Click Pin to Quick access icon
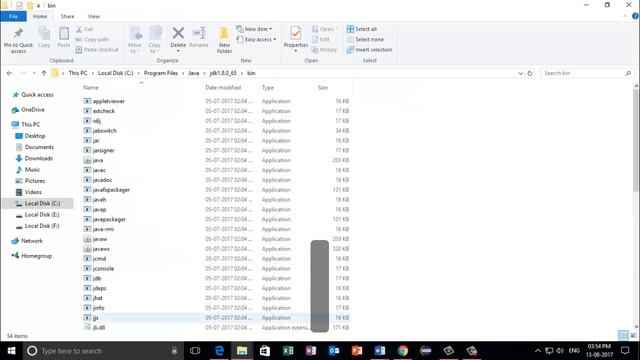 click(x=18, y=33)
